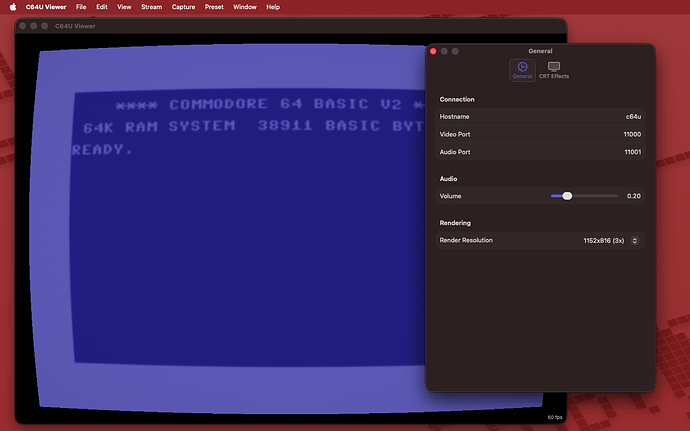Image resolution: width=690 pixels, height=431 pixels.
Task: Edit the Hostname field value c64u
Action: [633, 117]
